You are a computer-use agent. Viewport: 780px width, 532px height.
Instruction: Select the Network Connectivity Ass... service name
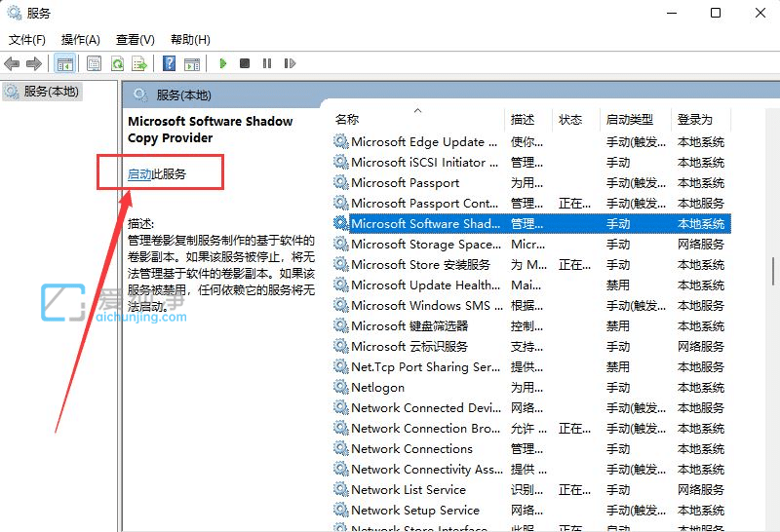(427, 469)
